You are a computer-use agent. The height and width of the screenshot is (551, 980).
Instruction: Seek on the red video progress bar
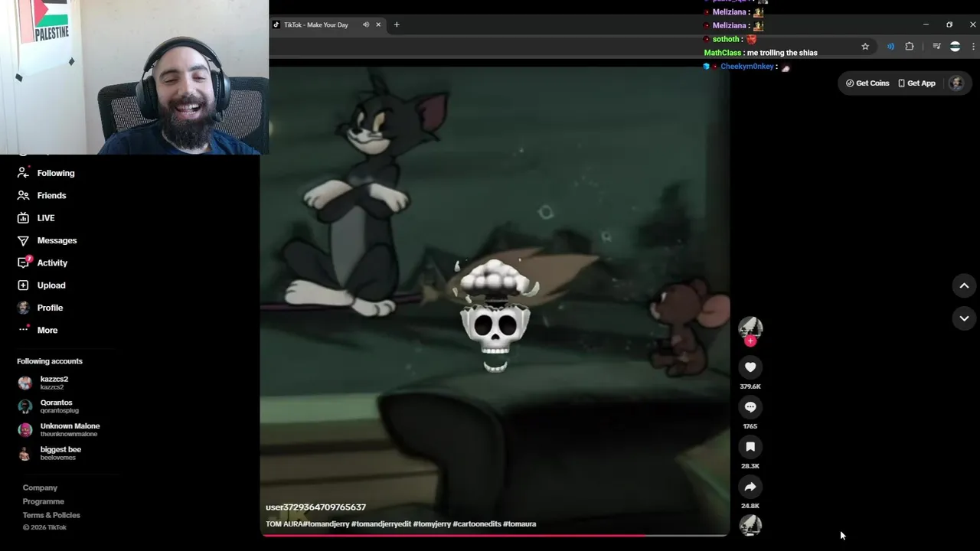(495, 535)
